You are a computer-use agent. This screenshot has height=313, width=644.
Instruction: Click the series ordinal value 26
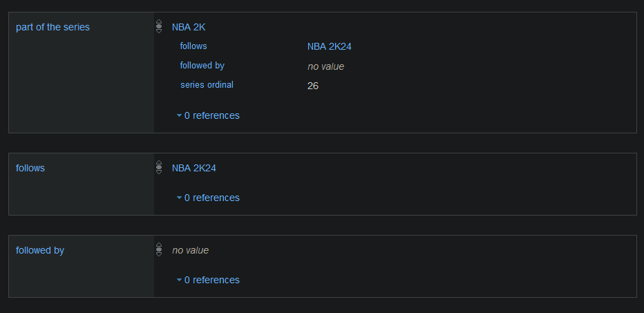313,86
